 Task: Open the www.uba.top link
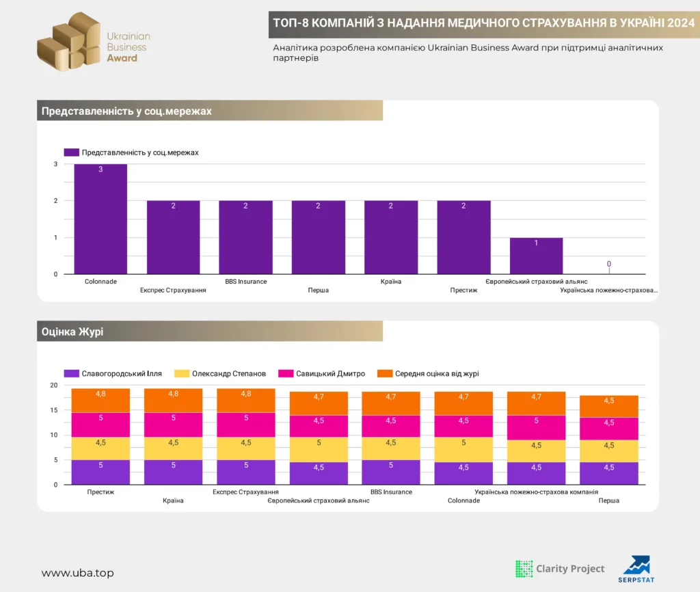(x=78, y=573)
